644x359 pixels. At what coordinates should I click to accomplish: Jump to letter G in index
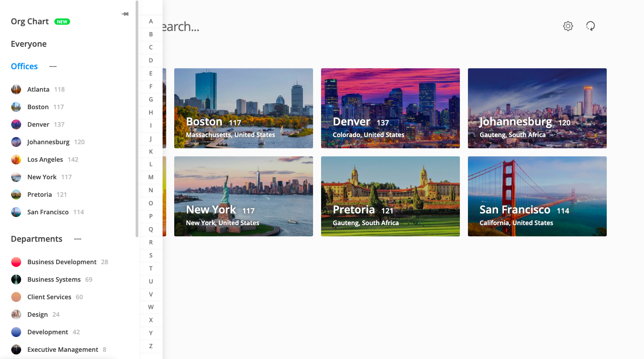[x=151, y=99]
